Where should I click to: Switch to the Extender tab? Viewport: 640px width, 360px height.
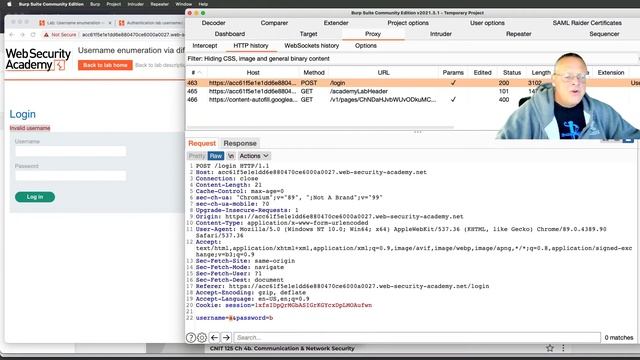[x=336, y=23]
